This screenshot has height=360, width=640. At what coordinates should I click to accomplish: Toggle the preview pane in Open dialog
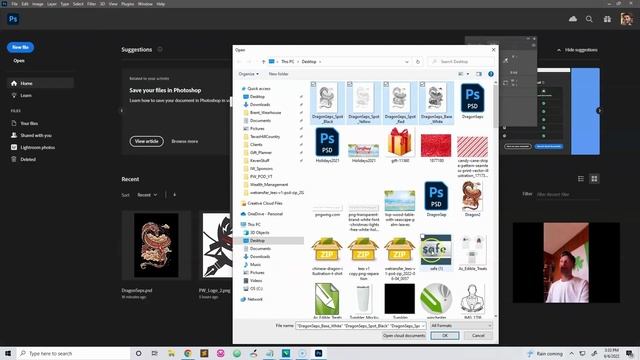pos(479,74)
